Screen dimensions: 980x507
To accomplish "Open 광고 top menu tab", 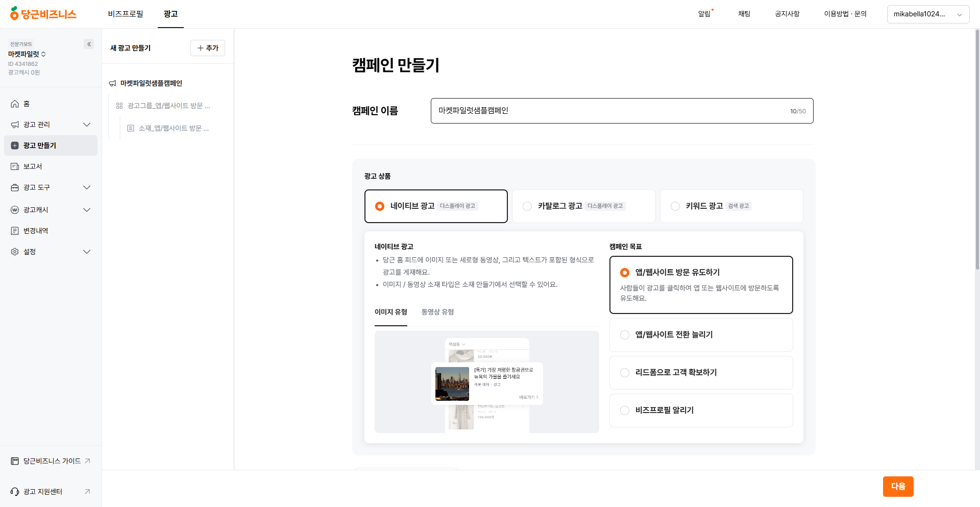I will [x=170, y=14].
